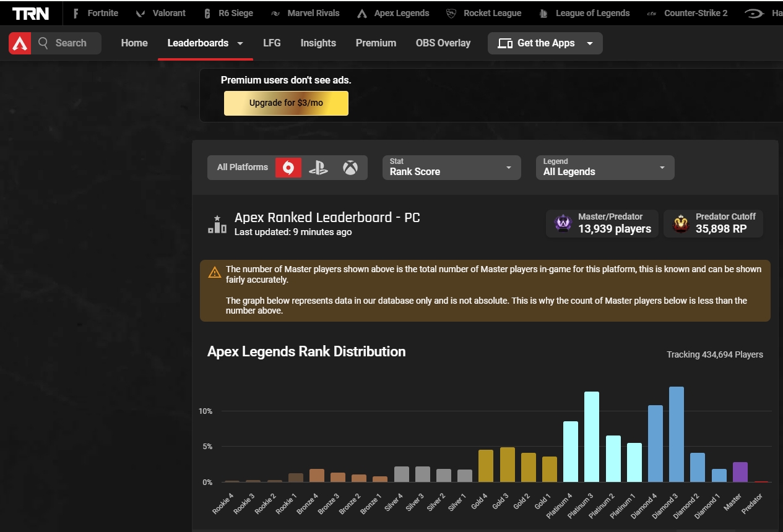Click the Apex Legends red logo icon
This screenshot has width=783, height=532.
click(19, 43)
